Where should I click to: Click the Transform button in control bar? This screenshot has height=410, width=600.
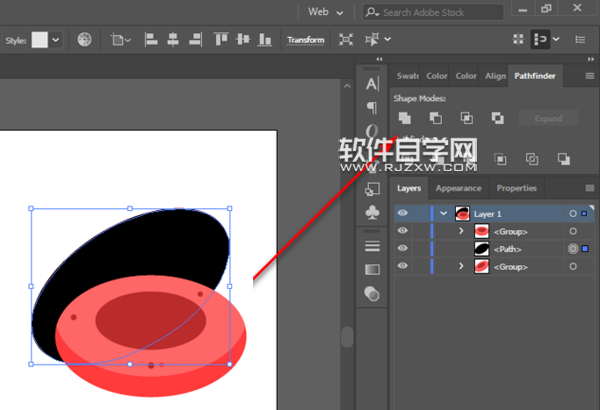click(x=305, y=40)
